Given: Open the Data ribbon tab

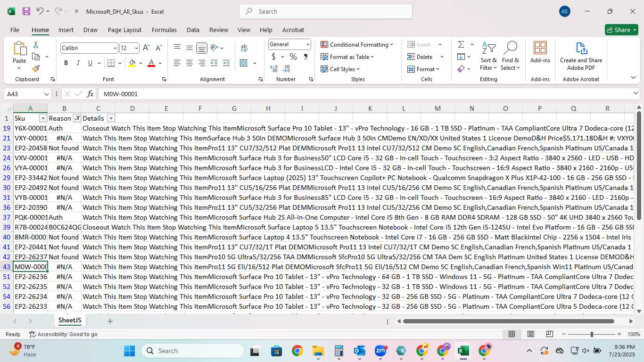Looking at the screenshot, I should tap(193, 30).
